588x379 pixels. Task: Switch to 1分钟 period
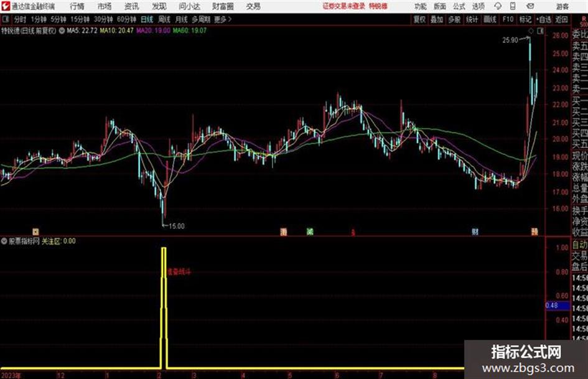click(x=39, y=19)
